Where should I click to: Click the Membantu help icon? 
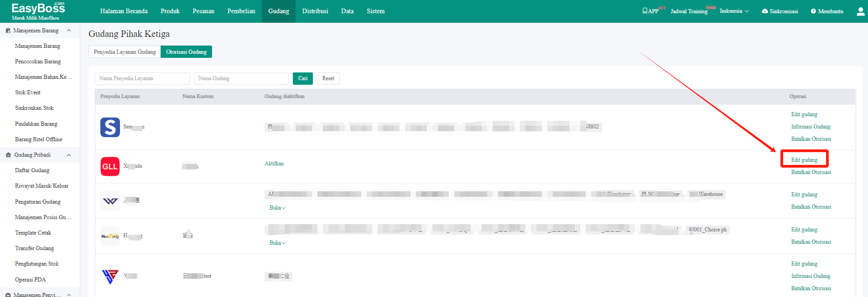pos(813,11)
